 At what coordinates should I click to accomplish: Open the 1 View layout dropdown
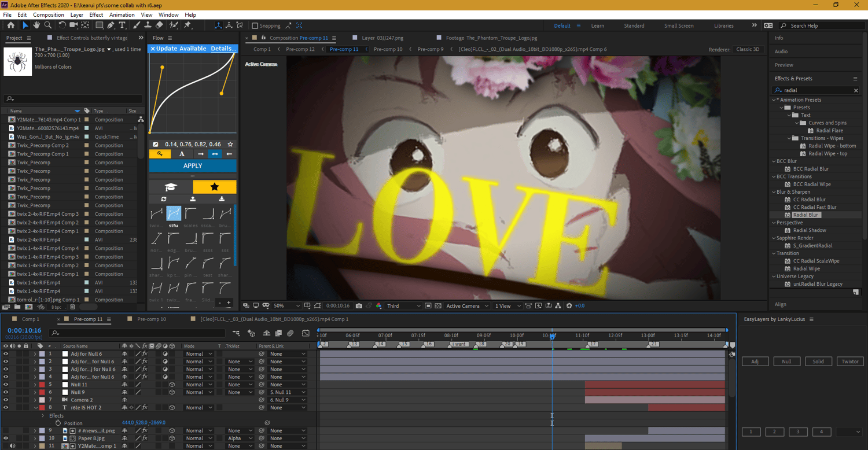507,306
